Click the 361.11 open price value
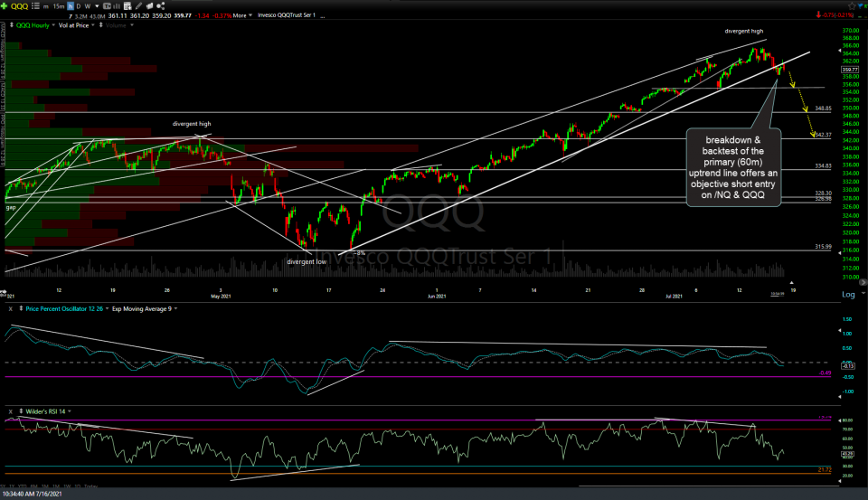The height and width of the screenshot is (500, 868). 118,15
